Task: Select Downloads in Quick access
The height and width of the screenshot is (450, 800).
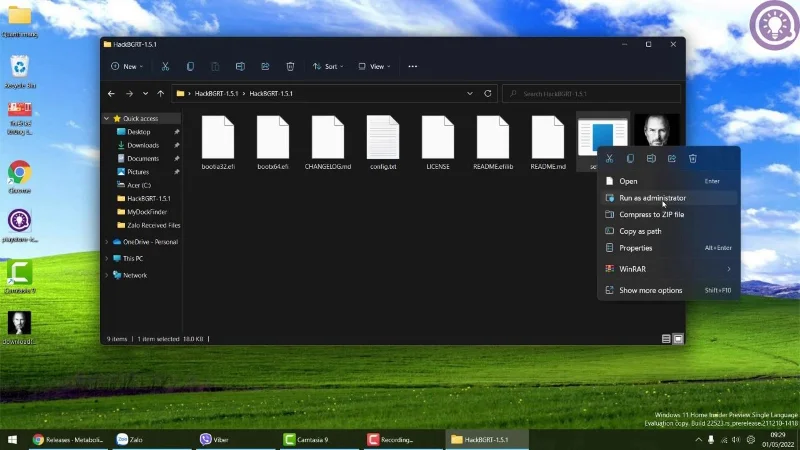Action: click(142, 145)
